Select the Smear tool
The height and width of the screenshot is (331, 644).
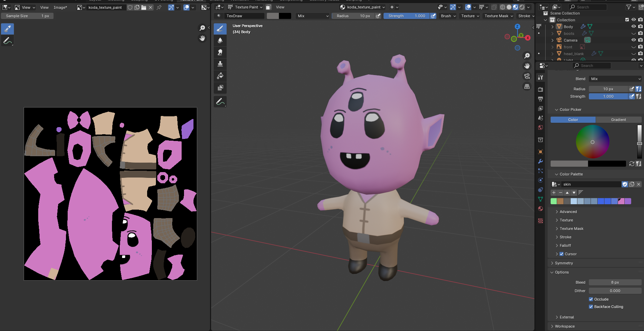pyautogui.click(x=220, y=52)
